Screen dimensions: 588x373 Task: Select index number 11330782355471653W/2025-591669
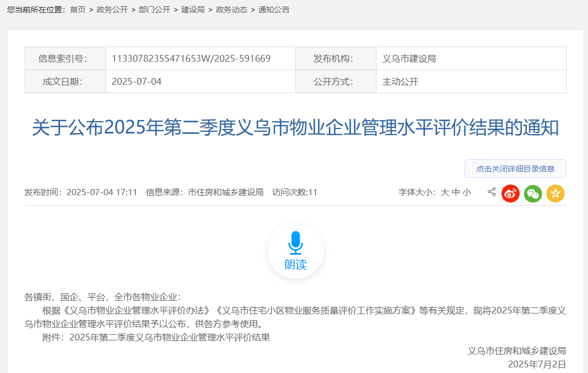191,58
